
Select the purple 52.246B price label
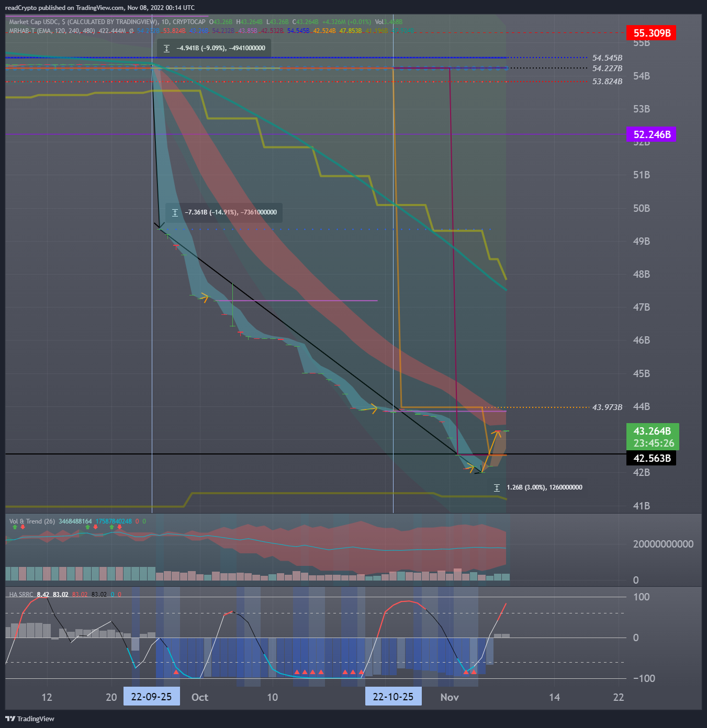(652, 134)
